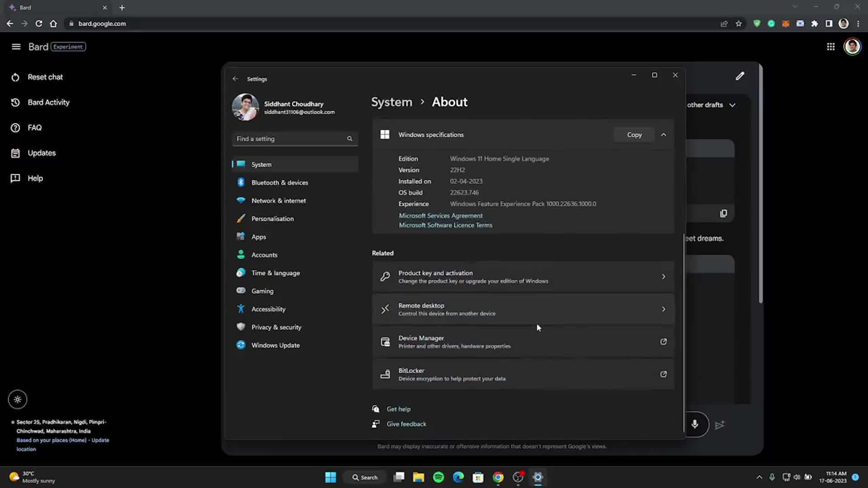Click the Reset chat icon
This screenshot has height=488, width=868.
[x=15, y=77]
